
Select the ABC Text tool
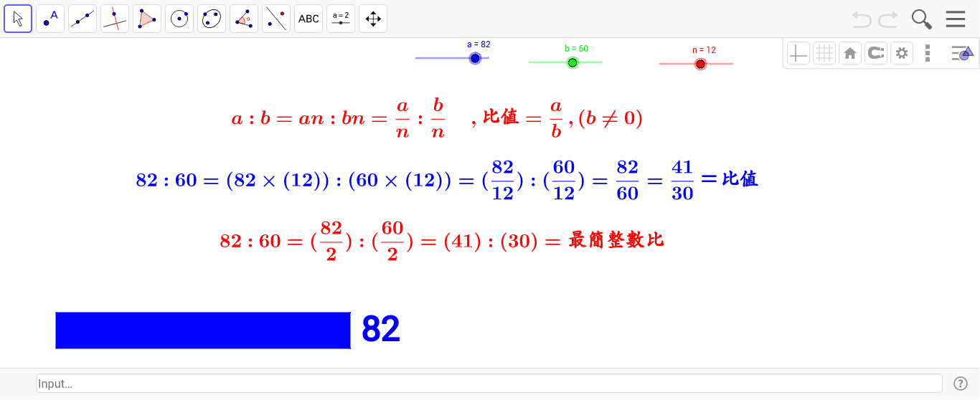pos(308,19)
